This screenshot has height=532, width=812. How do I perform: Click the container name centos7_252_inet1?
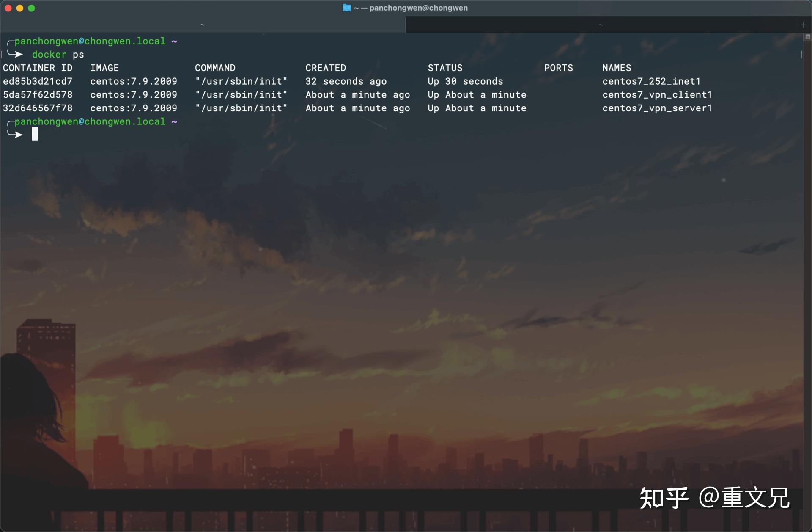coord(652,81)
